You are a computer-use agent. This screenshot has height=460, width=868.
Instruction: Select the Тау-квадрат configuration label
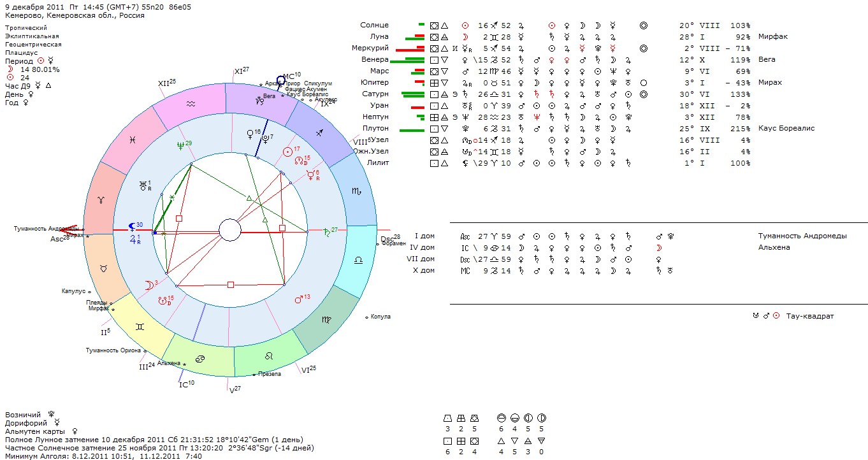(x=809, y=316)
